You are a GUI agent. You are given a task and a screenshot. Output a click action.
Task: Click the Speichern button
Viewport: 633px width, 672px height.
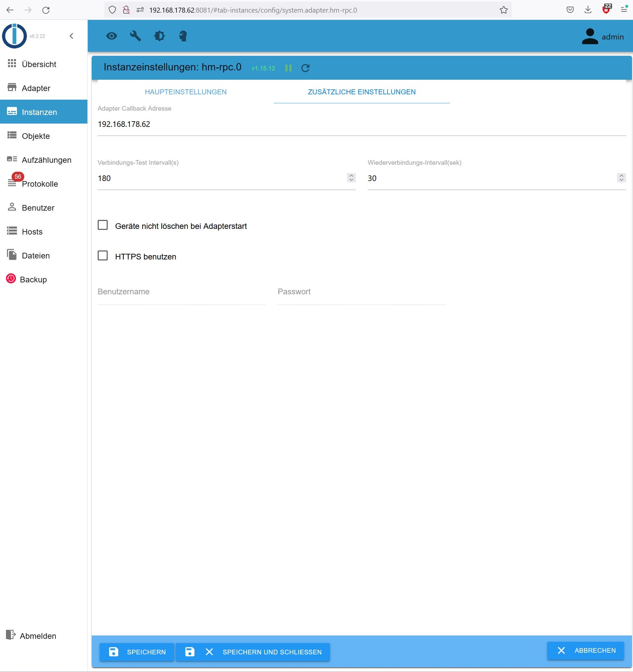tap(137, 652)
